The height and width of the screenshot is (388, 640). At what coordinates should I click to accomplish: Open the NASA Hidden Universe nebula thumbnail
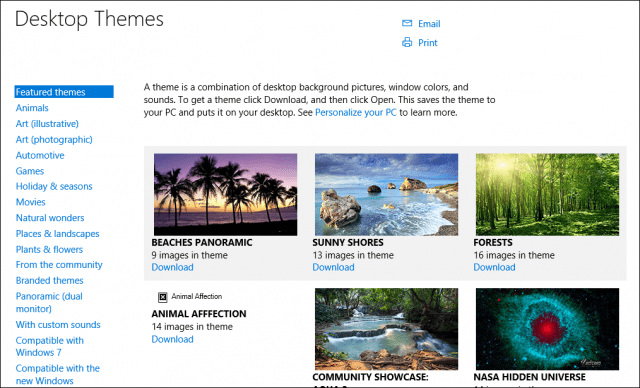point(547,329)
